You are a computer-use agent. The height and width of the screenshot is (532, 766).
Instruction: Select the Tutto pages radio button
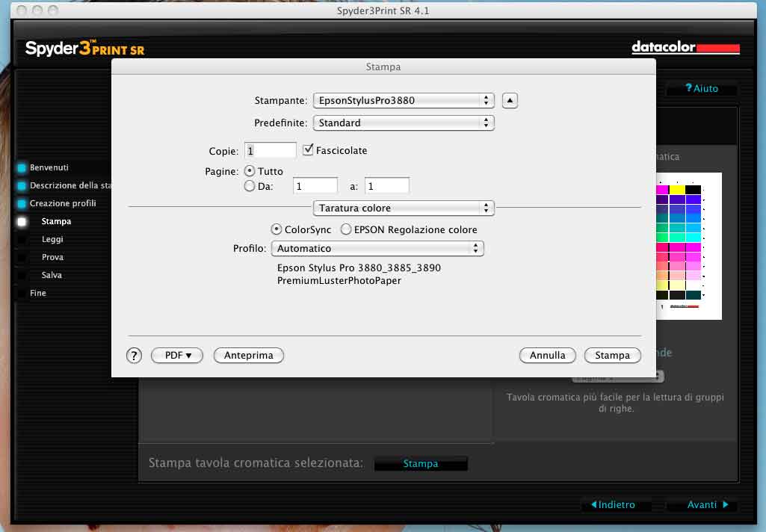pos(250,171)
